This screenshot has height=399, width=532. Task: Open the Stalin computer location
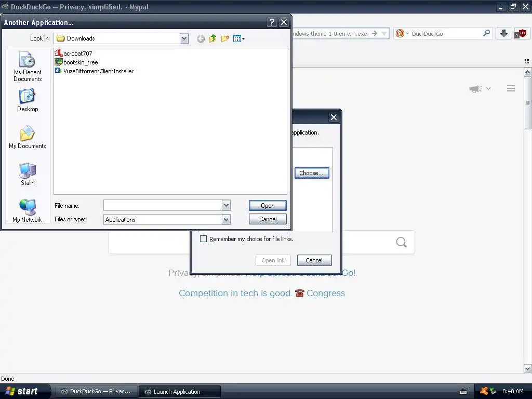click(x=28, y=174)
